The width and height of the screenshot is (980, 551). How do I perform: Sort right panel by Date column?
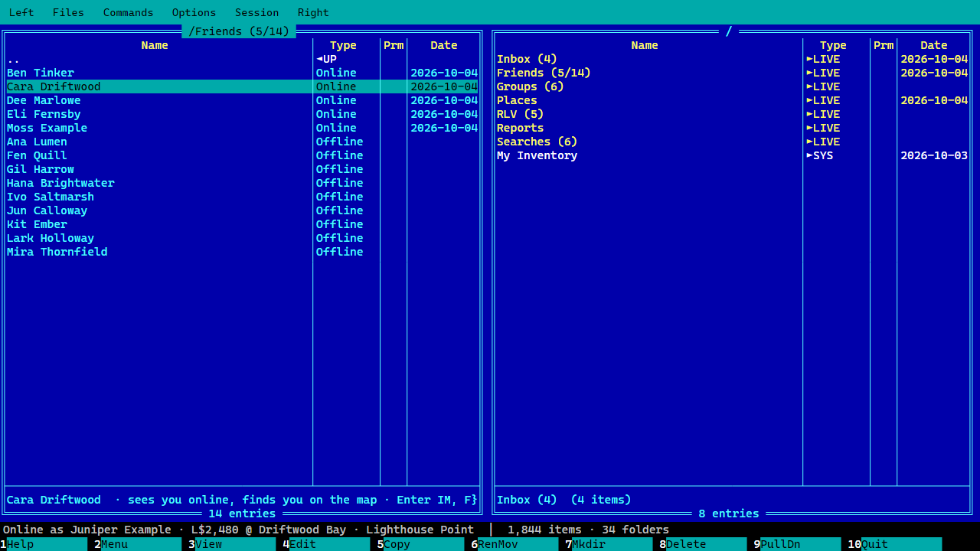click(x=934, y=45)
